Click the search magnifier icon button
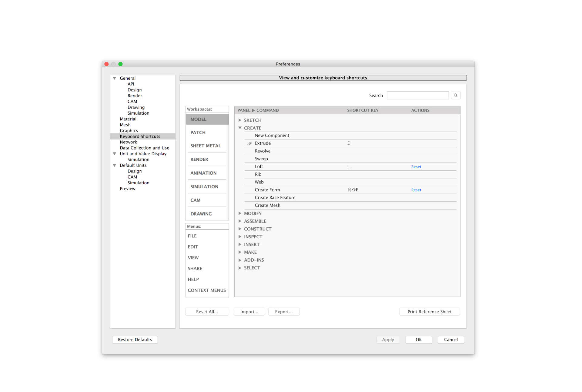This screenshot has width=582, height=392. pos(455,95)
